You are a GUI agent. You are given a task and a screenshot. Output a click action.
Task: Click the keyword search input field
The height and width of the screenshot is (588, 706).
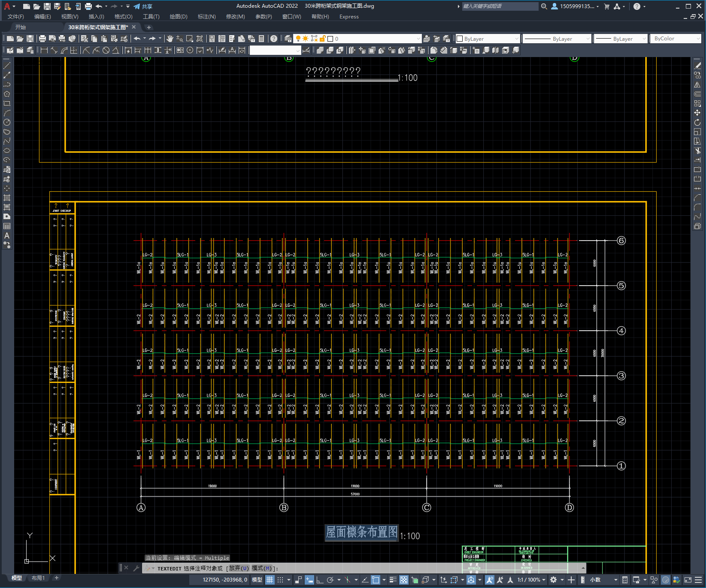tap(500, 6)
